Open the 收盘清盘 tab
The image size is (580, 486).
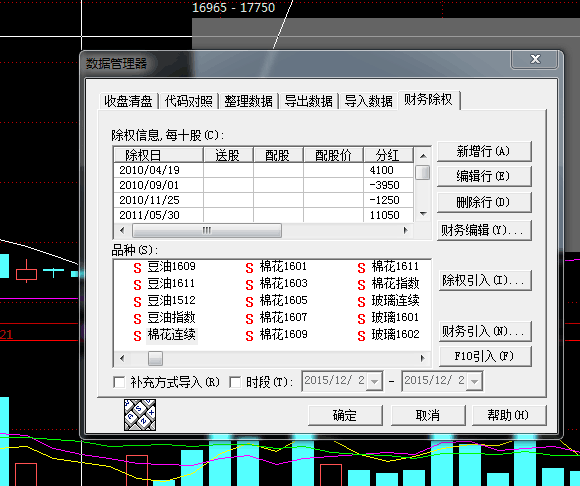(128, 101)
